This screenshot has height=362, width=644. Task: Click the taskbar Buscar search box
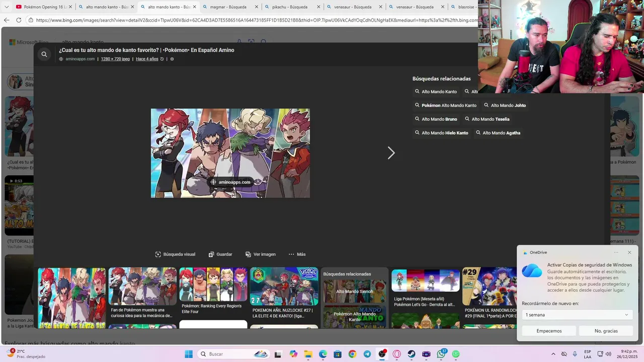[233, 354]
